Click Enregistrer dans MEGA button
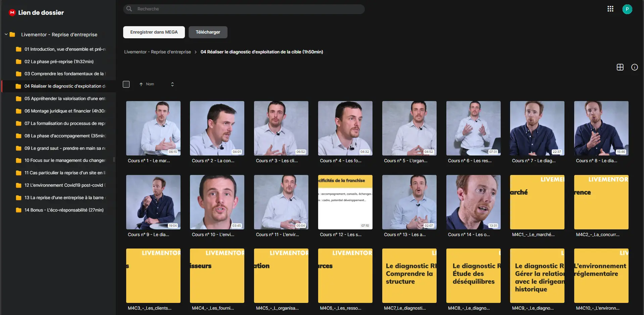Image resolution: width=644 pixels, height=315 pixels. click(x=154, y=32)
